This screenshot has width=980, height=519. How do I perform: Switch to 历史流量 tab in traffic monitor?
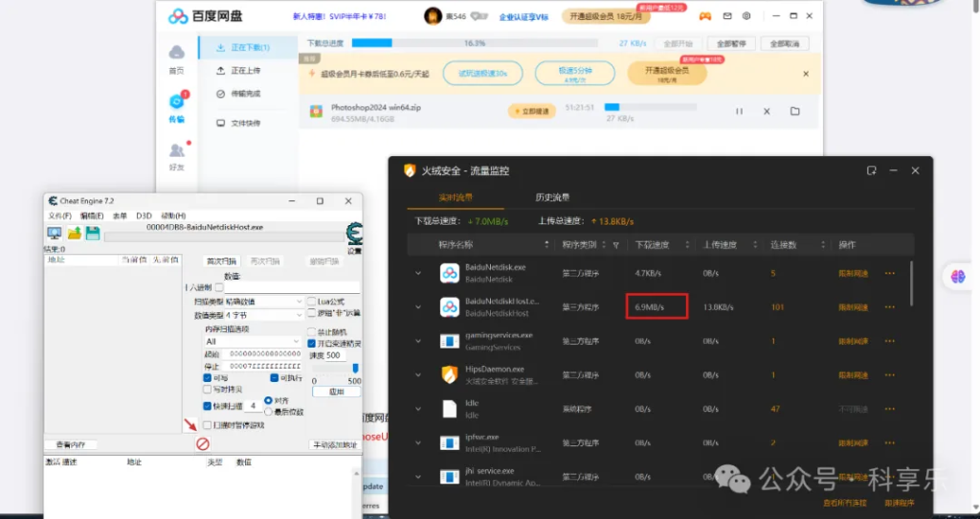[x=552, y=197]
